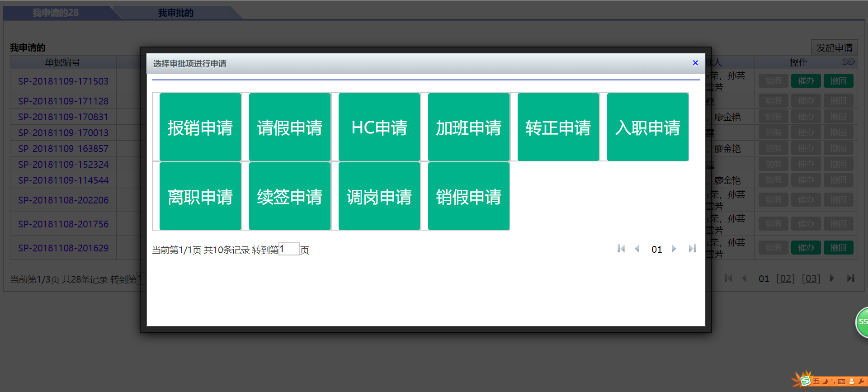Open the 续签申请 tile
868x392 pixels.
coord(290,196)
